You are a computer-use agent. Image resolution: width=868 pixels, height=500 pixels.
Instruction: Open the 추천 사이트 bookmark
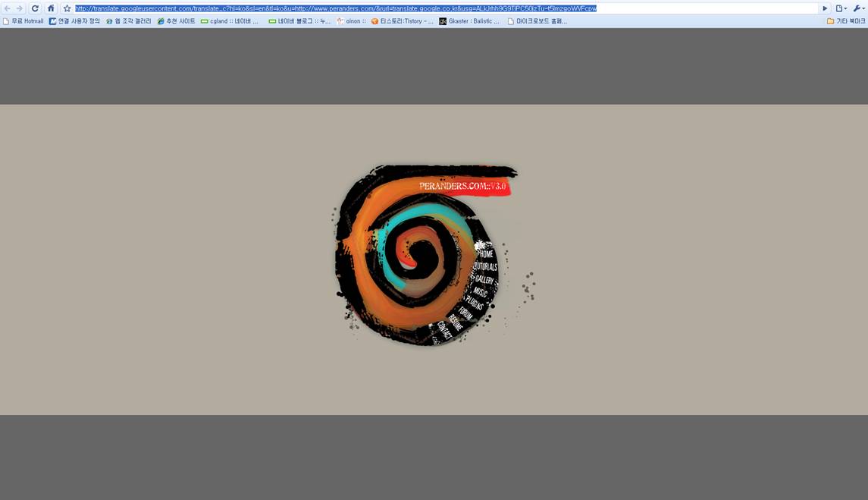point(176,21)
